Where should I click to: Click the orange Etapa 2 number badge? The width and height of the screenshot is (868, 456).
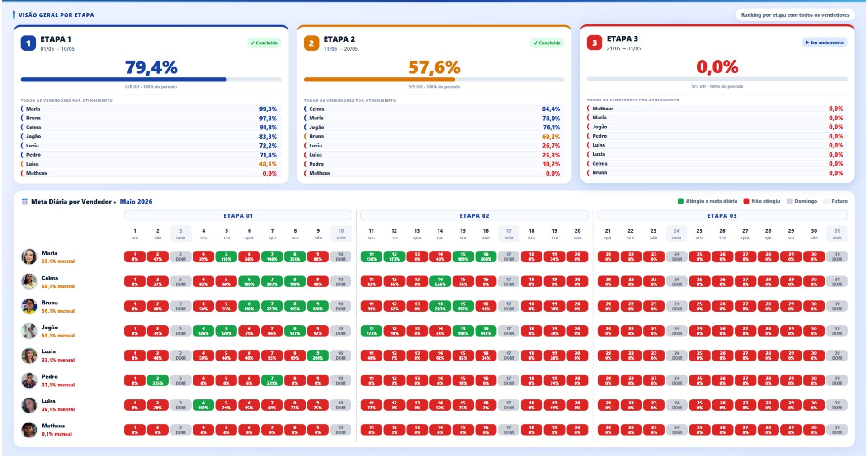311,43
